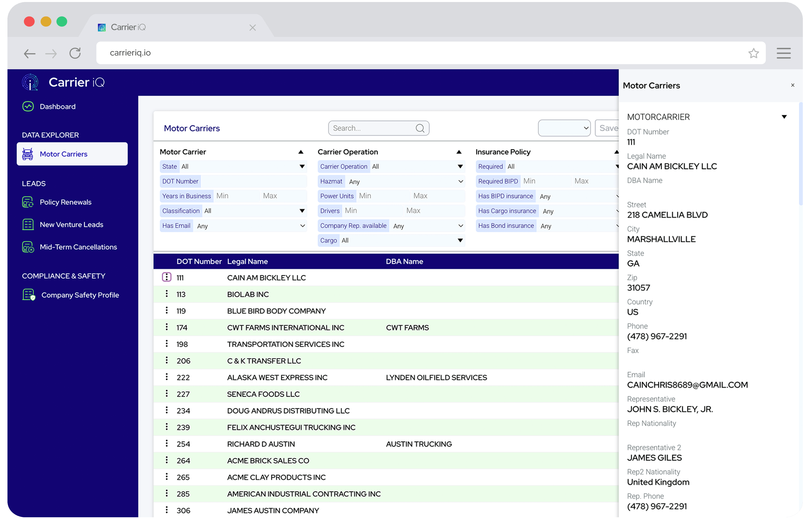Open the Cargo filter dropdown

(460, 241)
